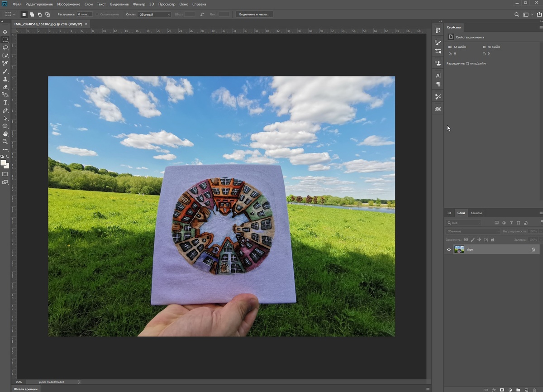Toggle Quick Mask mode in toolbox
This screenshot has height=392, width=543.
coord(5,174)
